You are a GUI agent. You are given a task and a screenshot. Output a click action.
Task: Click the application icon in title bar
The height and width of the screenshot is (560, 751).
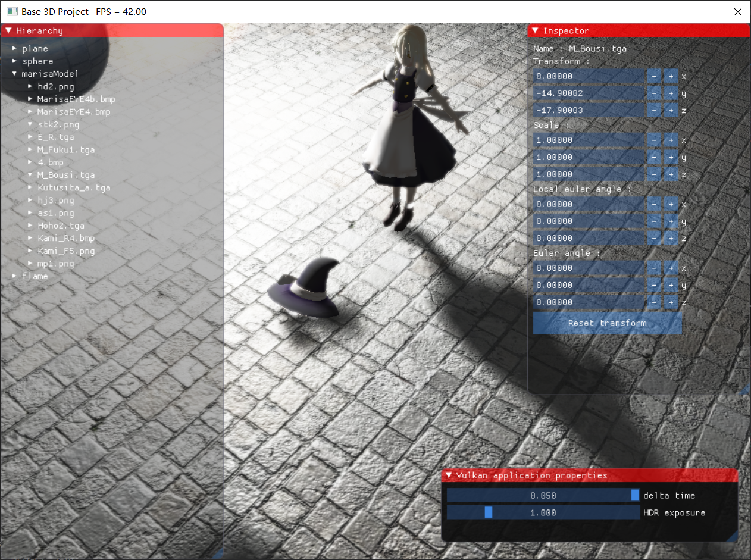pos(12,11)
